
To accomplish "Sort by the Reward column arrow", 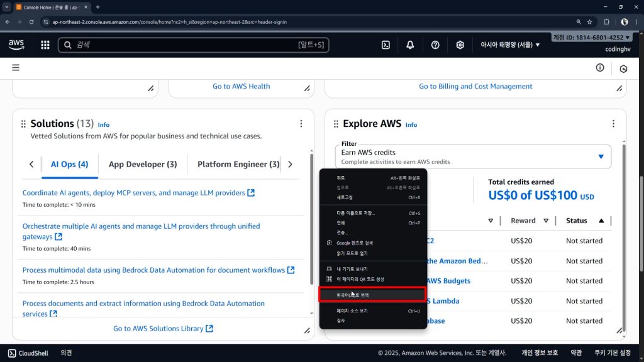I will tap(546, 221).
